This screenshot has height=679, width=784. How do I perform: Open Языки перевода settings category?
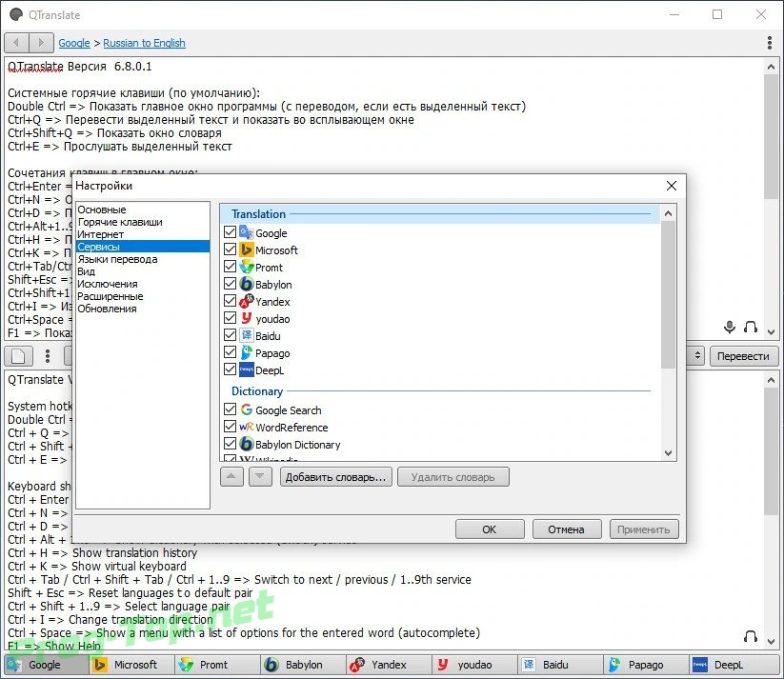click(143, 259)
